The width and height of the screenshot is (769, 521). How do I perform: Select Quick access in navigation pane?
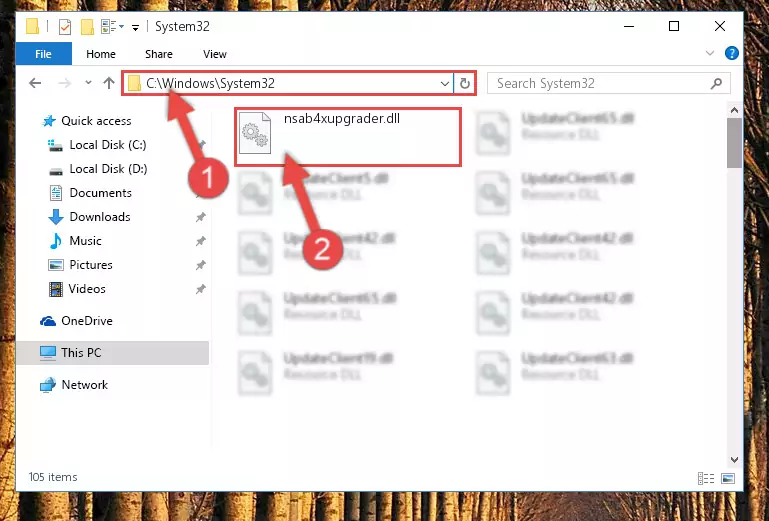[96, 121]
